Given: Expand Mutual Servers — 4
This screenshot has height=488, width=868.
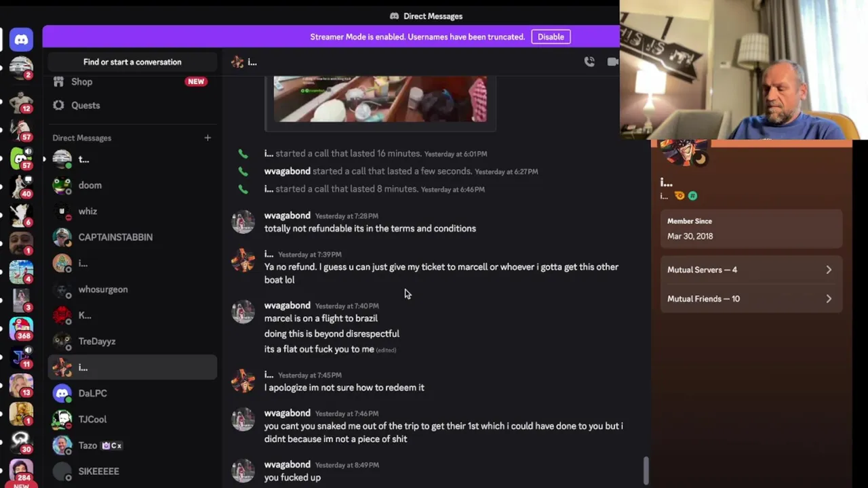Looking at the screenshot, I should [751, 270].
